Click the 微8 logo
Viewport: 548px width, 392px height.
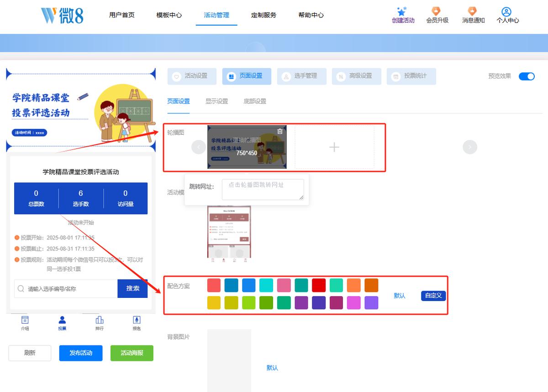[63, 16]
